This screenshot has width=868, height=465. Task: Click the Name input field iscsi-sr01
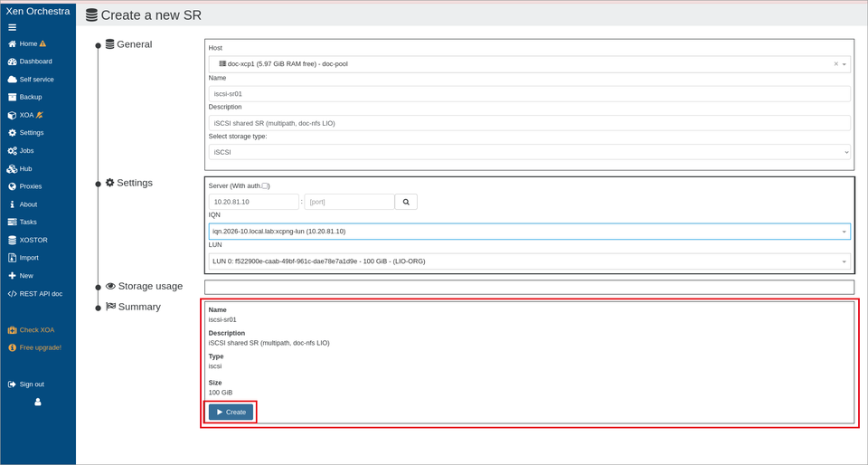(529, 93)
